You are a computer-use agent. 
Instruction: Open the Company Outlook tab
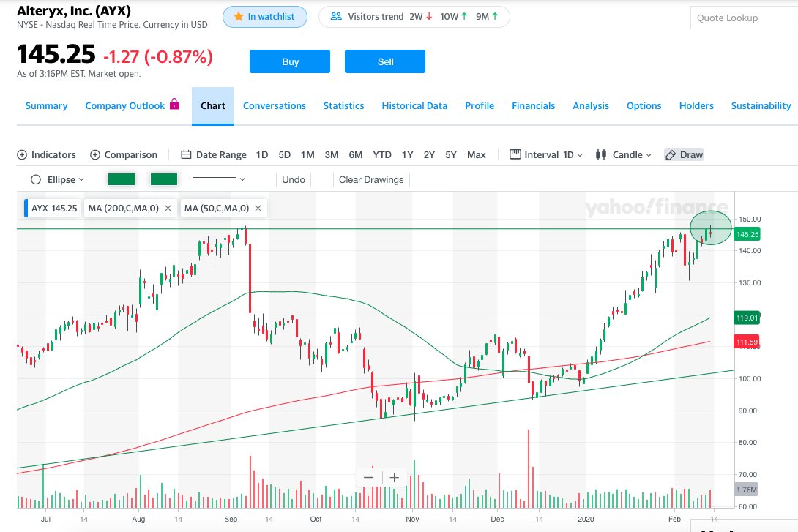pyautogui.click(x=125, y=106)
